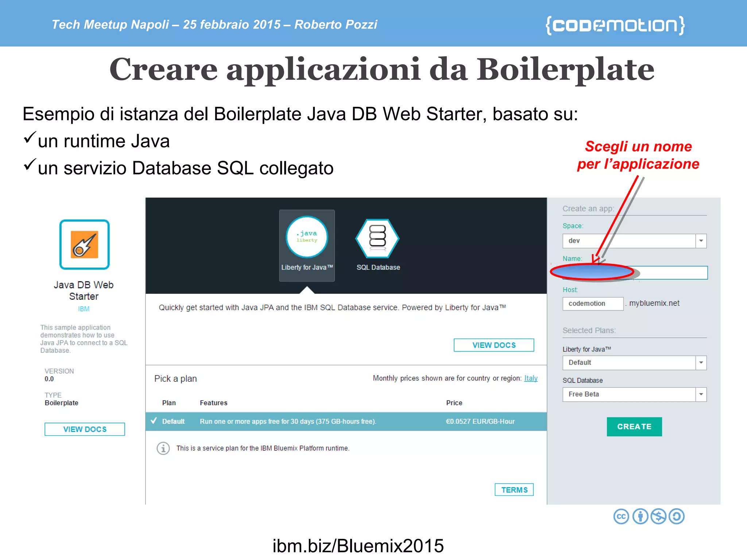This screenshot has width=747, height=560.
Task: Click the Host field containing codemotion
Action: point(593,303)
